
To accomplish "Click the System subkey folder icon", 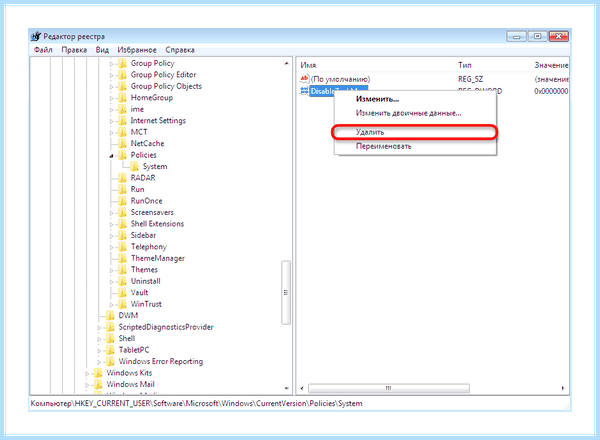I will [134, 167].
